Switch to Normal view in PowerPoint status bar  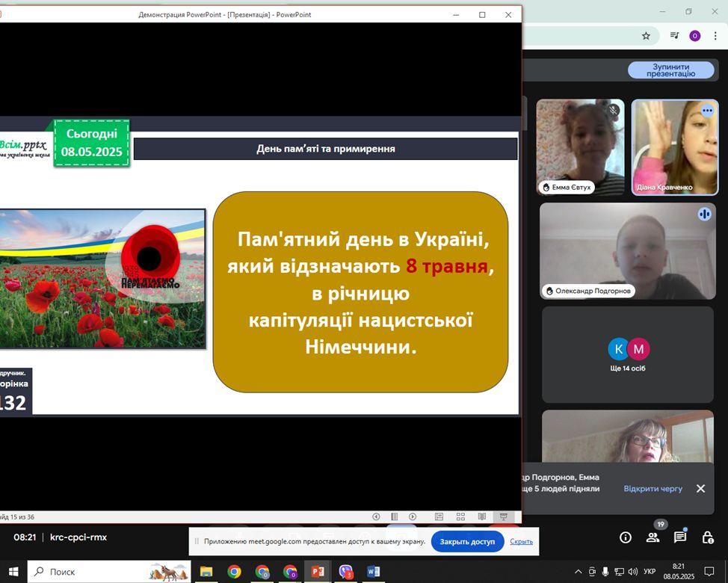point(439,516)
